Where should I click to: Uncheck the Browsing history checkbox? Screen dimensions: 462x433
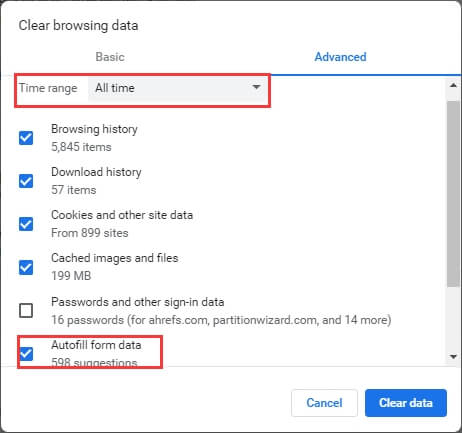pos(26,138)
